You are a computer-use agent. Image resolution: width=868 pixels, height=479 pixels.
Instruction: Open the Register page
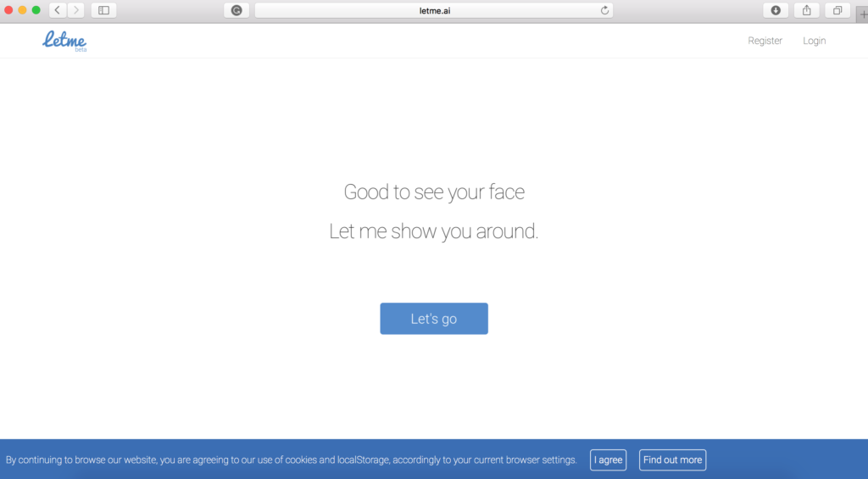click(x=765, y=41)
